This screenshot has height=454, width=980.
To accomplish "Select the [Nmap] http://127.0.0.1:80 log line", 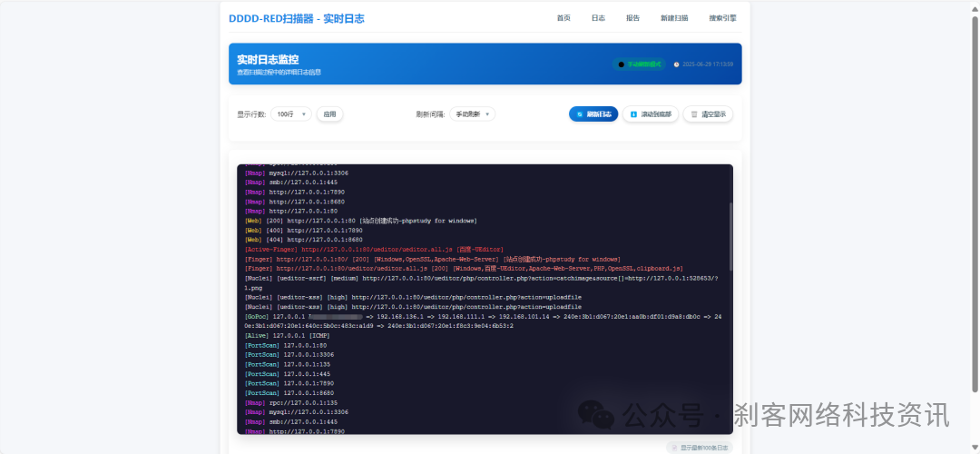I will (290, 212).
